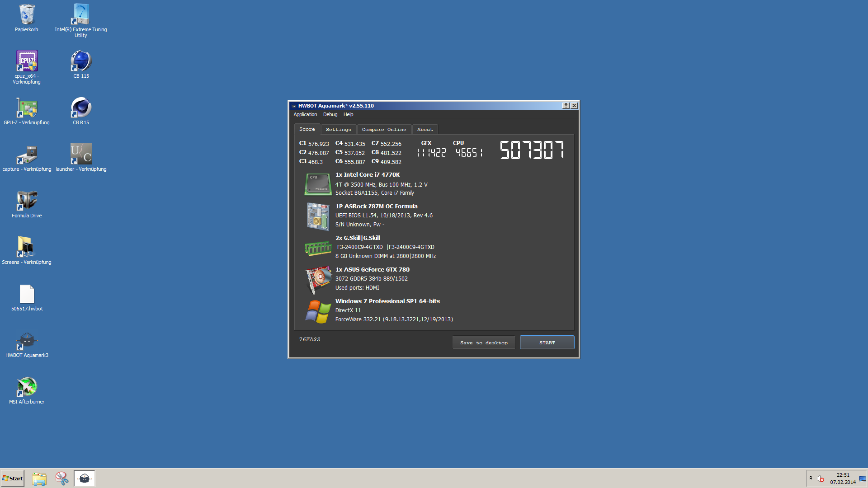This screenshot has height=488, width=868.
Task: Click the network tray icon
Action: [x=862, y=479]
